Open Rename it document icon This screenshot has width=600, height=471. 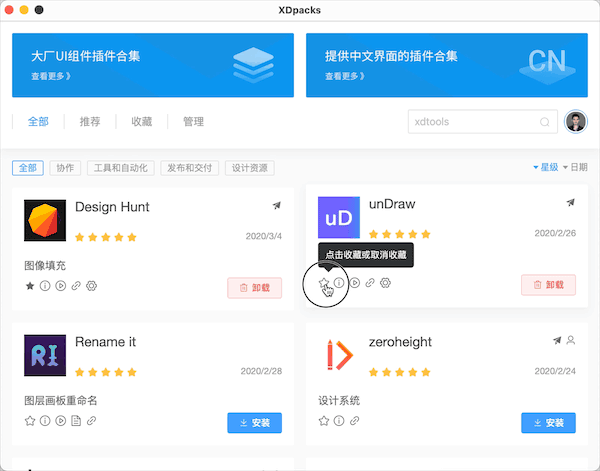(x=76, y=421)
